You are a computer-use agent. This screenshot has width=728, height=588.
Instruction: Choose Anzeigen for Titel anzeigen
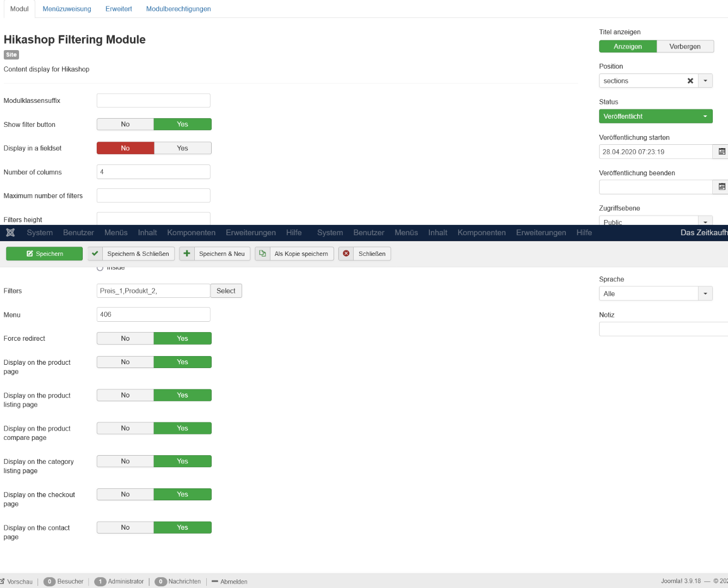tap(628, 46)
